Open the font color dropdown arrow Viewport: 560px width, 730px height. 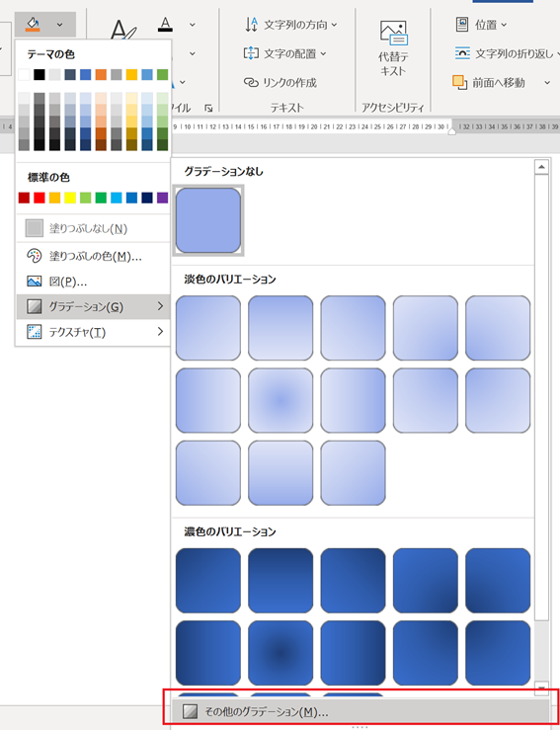point(193,25)
